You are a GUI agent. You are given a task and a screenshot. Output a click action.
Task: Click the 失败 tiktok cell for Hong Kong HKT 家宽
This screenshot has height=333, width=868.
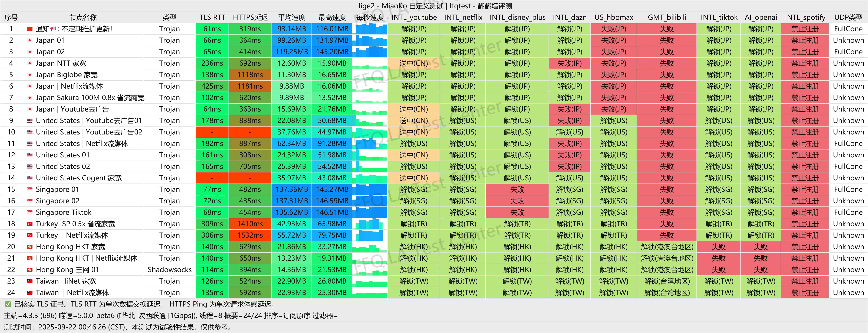point(719,247)
